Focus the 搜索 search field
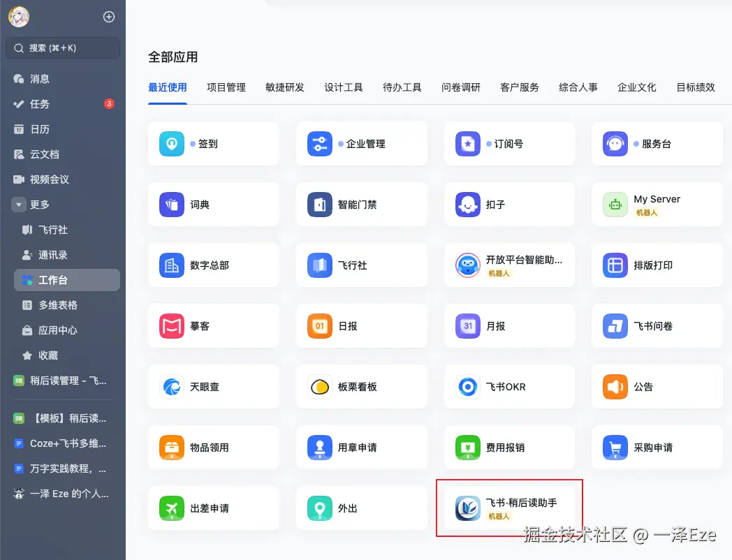The height and width of the screenshot is (560, 732). [x=63, y=48]
